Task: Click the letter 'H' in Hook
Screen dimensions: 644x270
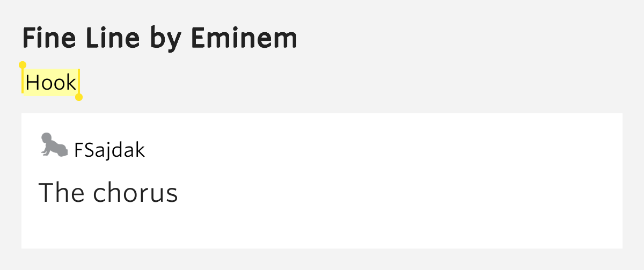Action: (x=32, y=83)
